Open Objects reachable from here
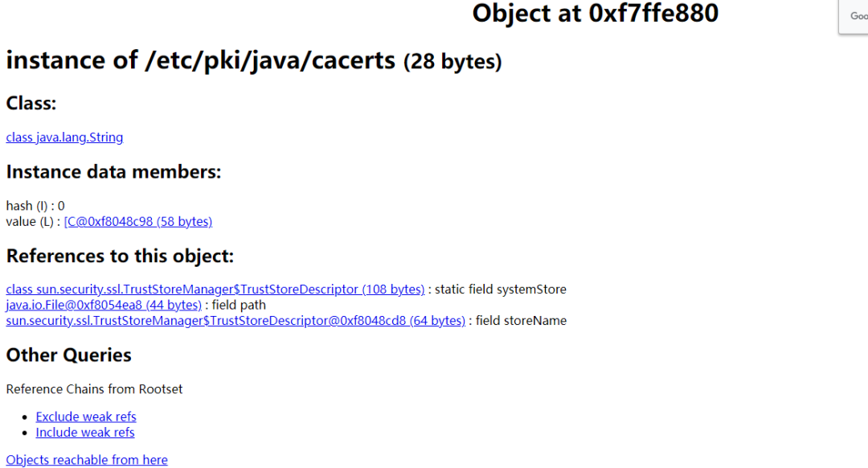Viewport: 868px width, 468px height. click(87, 460)
